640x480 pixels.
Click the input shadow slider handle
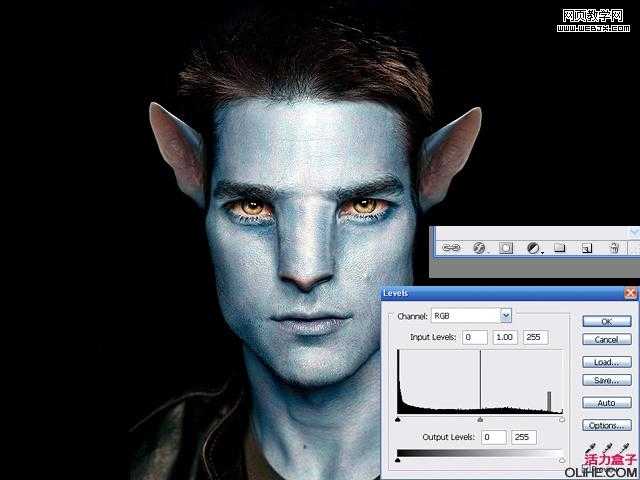(398, 420)
